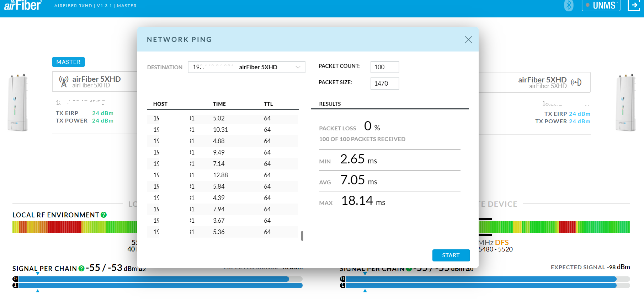Click the ping results list scrollbar
This screenshot has width=644, height=303.
point(302,236)
